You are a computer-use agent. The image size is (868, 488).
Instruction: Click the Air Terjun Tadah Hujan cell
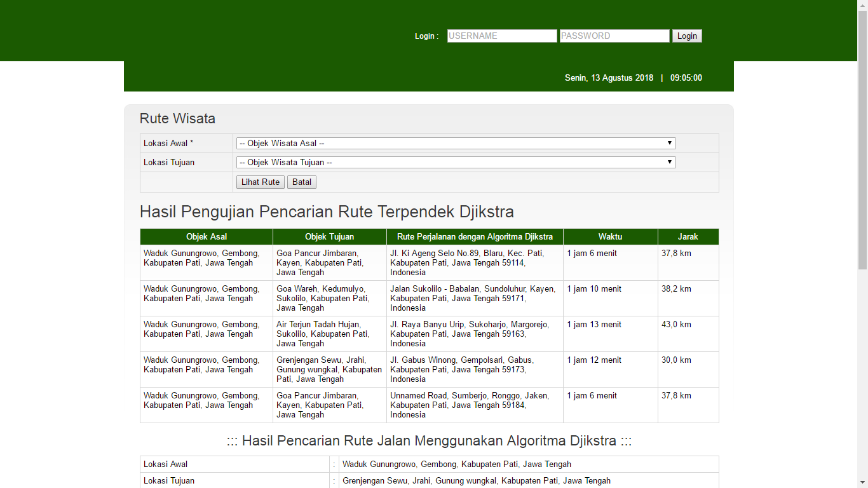coord(329,334)
